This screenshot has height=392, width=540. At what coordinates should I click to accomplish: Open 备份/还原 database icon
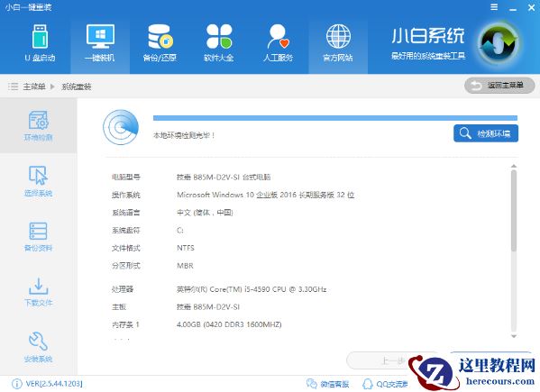160,36
